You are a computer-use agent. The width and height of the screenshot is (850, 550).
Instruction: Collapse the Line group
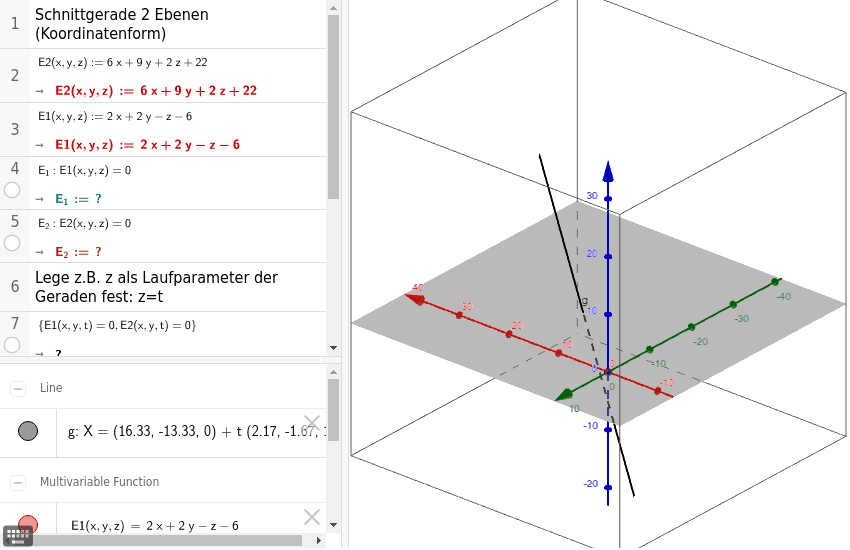coord(18,389)
